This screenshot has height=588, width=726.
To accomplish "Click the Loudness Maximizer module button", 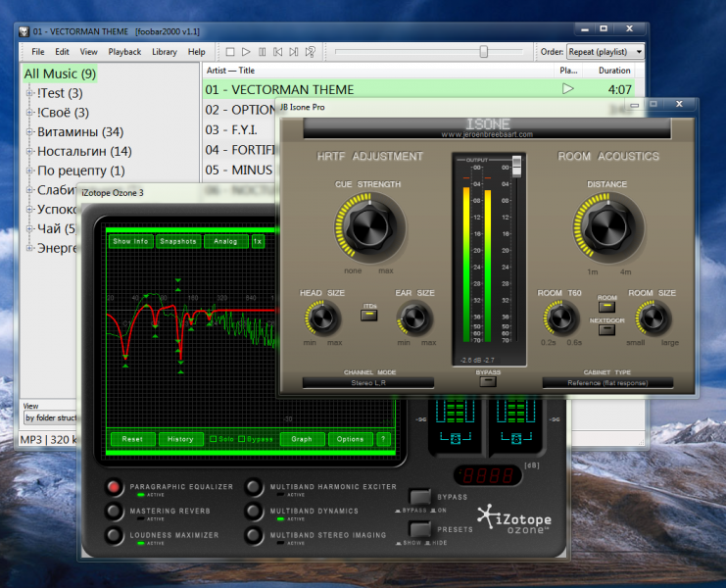I will pyautogui.click(x=115, y=536).
